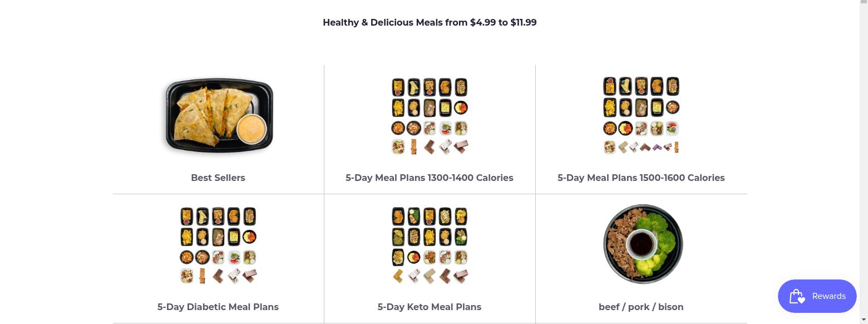
Task: Click the scrollbar up arrow
Action: coord(864,3)
